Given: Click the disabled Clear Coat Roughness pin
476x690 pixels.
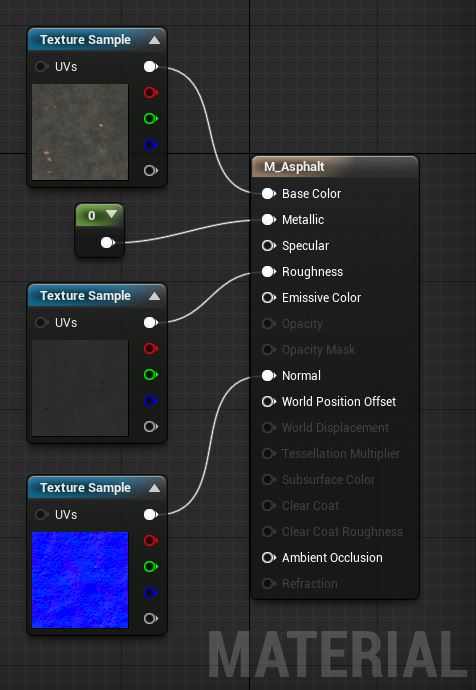Looking at the screenshot, I should coord(269,531).
